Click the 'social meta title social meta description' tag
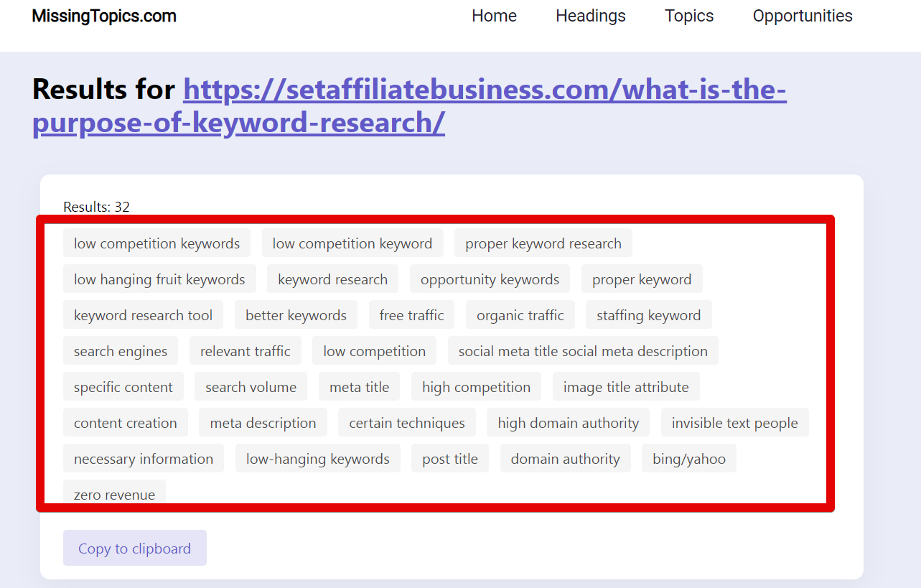This screenshot has height=588, width=921. coord(583,351)
